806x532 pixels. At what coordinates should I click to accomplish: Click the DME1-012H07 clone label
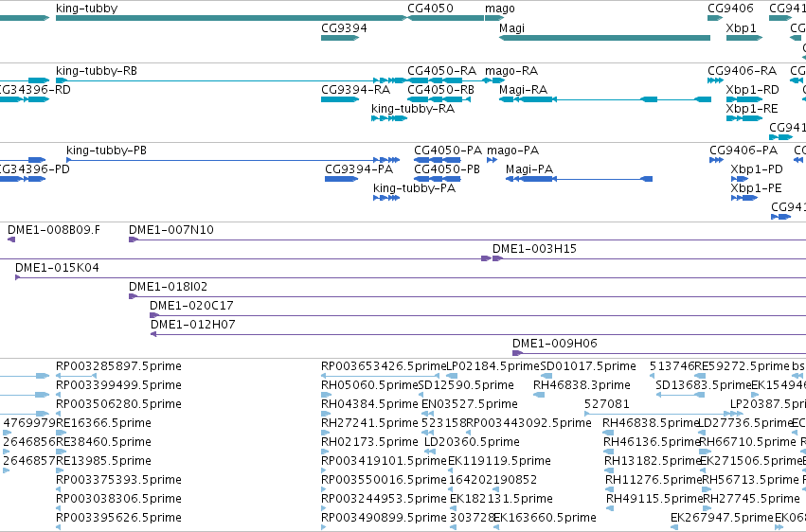pos(193,325)
